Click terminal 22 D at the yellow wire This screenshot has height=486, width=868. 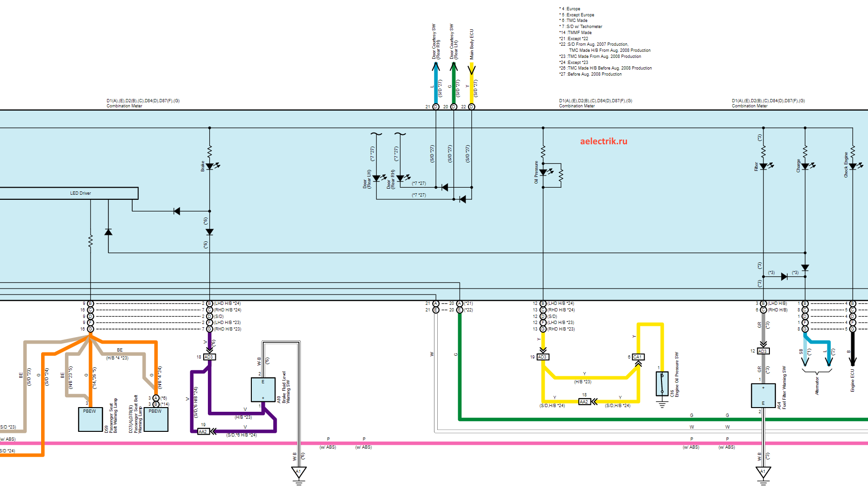pyautogui.click(x=471, y=107)
